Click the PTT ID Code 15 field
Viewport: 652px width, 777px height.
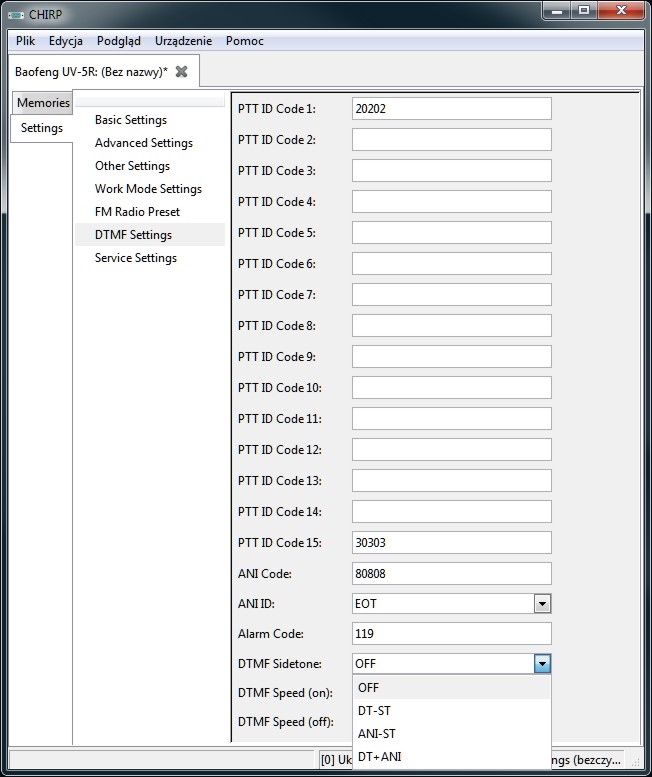click(x=451, y=542)
